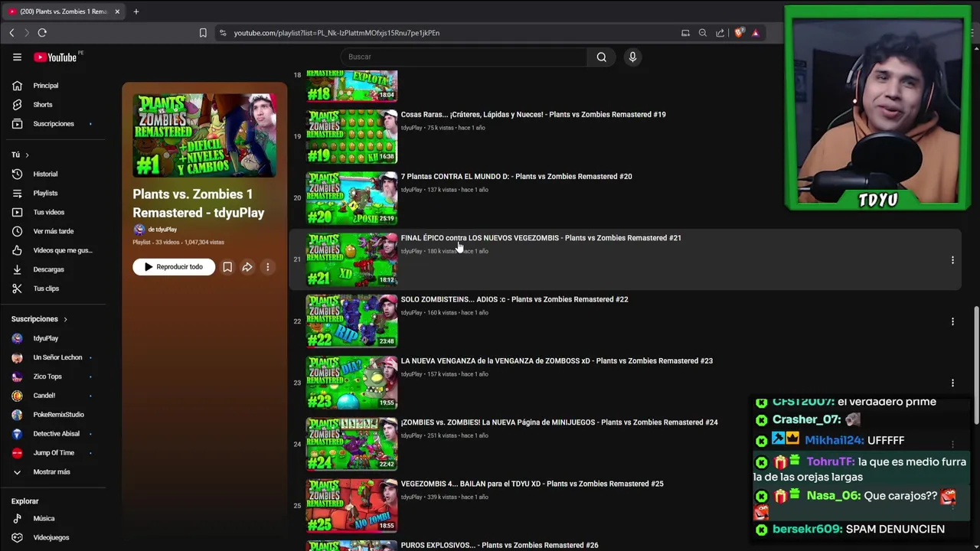Viewport: 980px width, 551px height.
Task: Open Suscripciones in sidebar
Action: (52, 124)
